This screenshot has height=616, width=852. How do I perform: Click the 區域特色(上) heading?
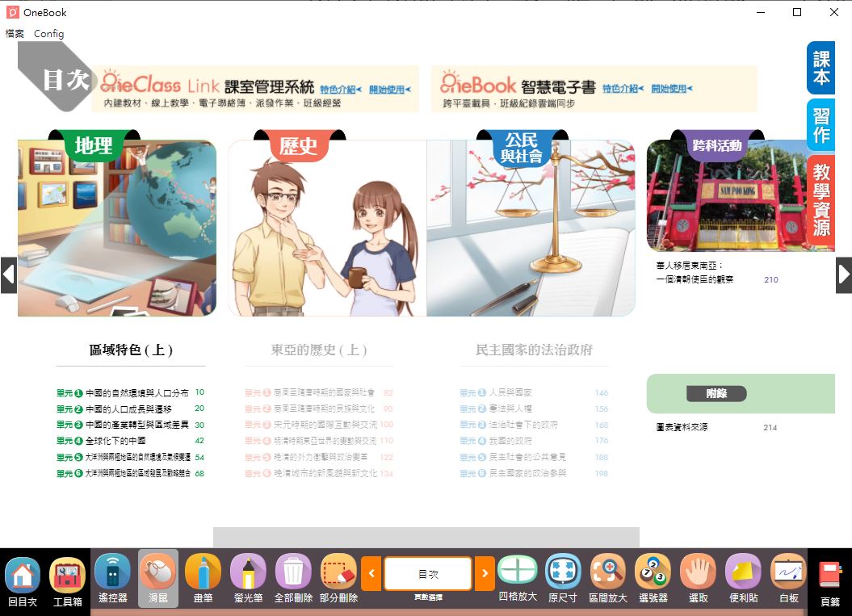click(131, 350)
